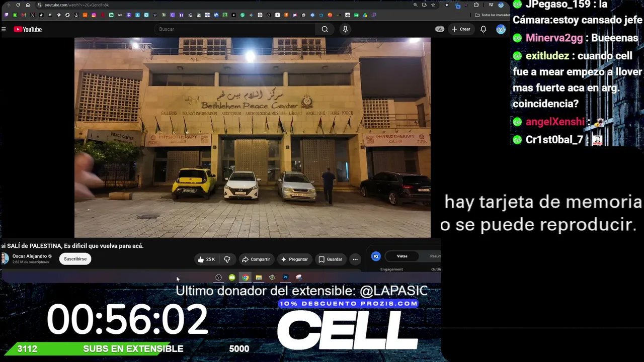
Task: Click the Engagement label in the panel
Action: 391,269
